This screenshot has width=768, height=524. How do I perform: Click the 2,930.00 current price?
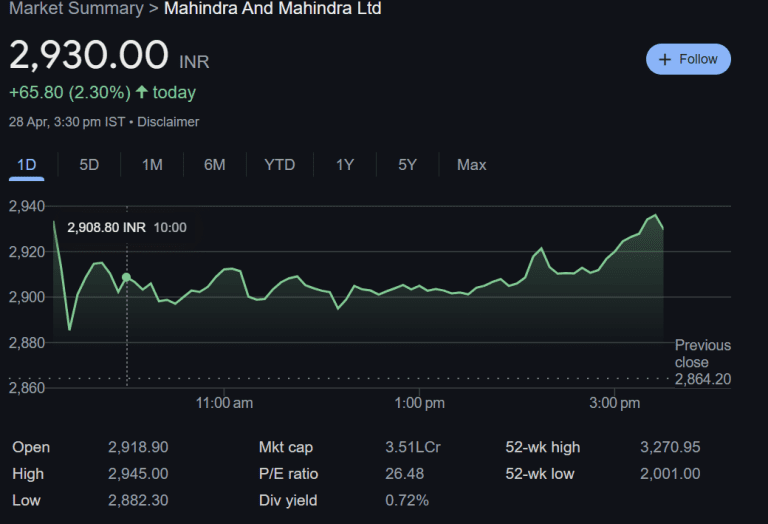coord(89,55)
